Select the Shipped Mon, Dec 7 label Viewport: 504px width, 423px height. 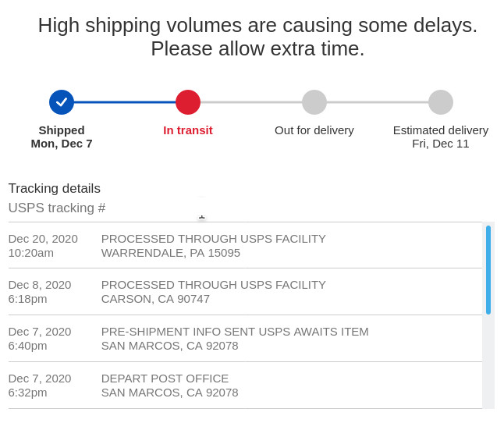(x=62, y=137)
